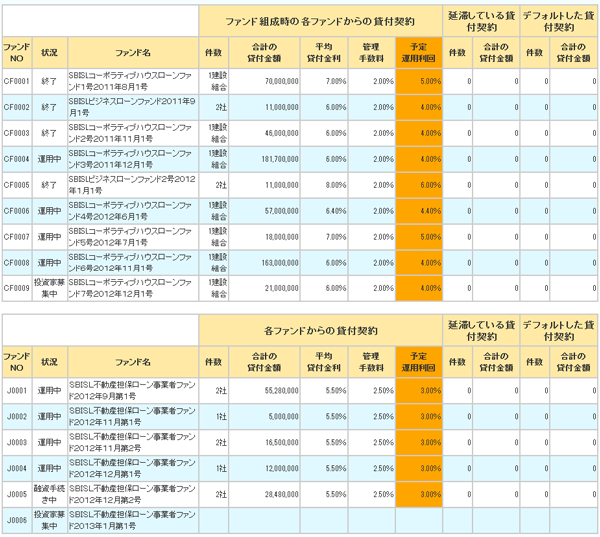Select fund name ending 2012年6月1号

(x=130, y=211)
